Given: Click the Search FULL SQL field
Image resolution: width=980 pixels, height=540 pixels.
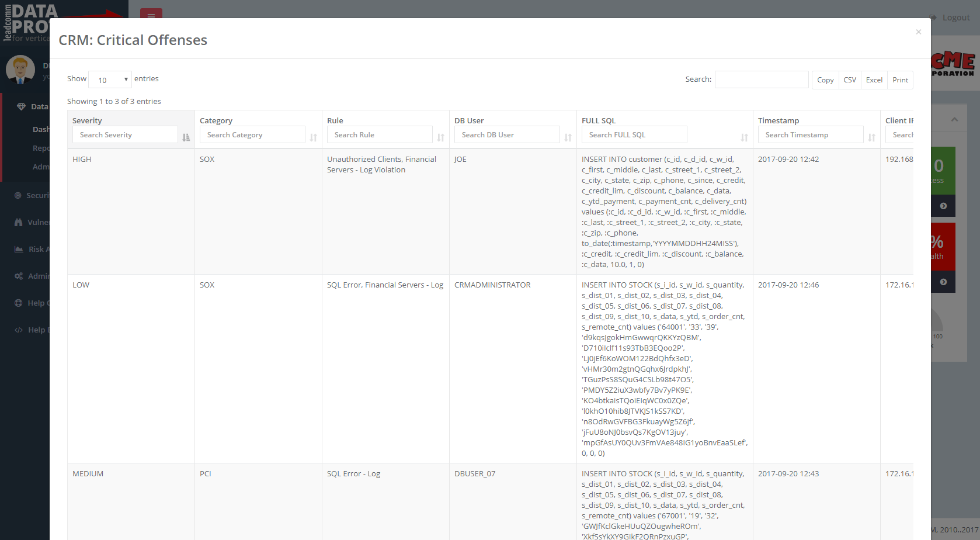Looking at the screenshot, I should 634,135.
